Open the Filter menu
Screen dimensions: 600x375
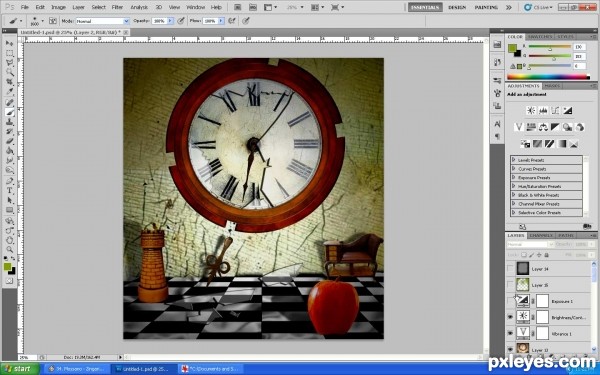(x=117, y=7)
